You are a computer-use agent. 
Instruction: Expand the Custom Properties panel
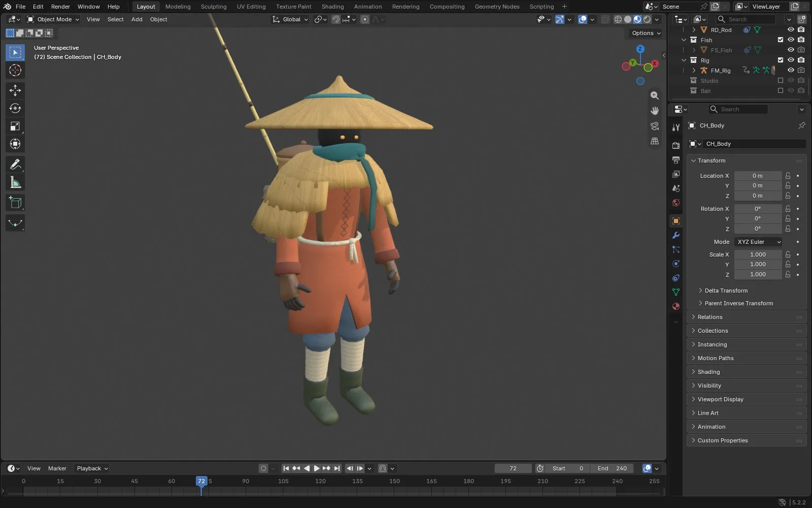747,440
